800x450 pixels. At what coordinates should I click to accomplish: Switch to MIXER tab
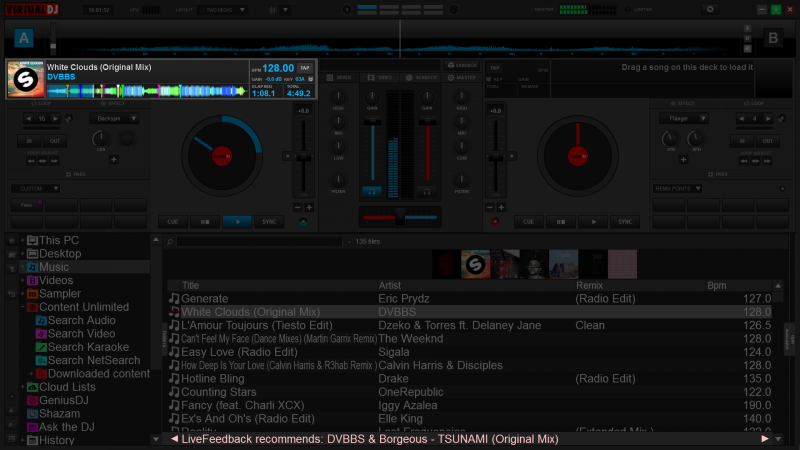(x=339, y=78)
